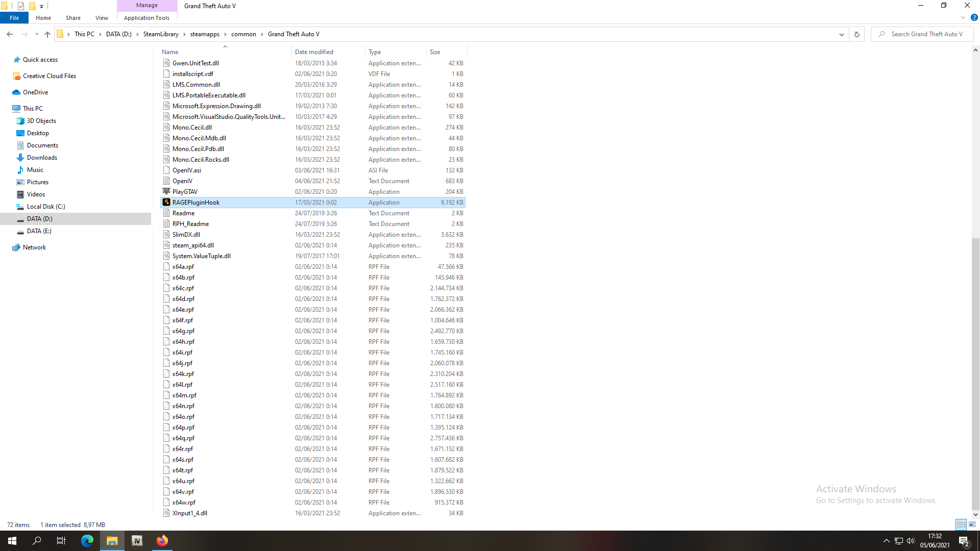Open the Application Tools tab
980x551 pixels.
[x=146, y=18]
